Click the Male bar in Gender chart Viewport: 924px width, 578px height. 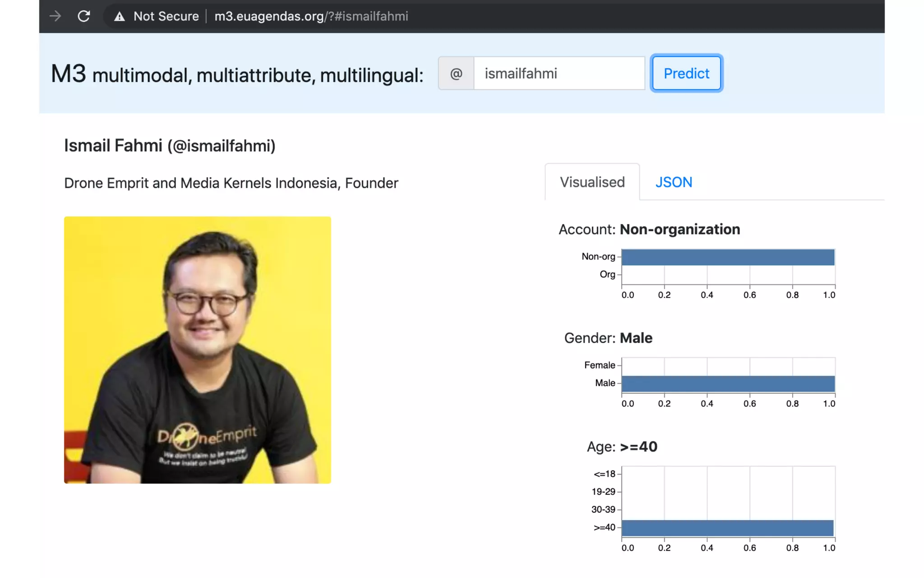728,383
